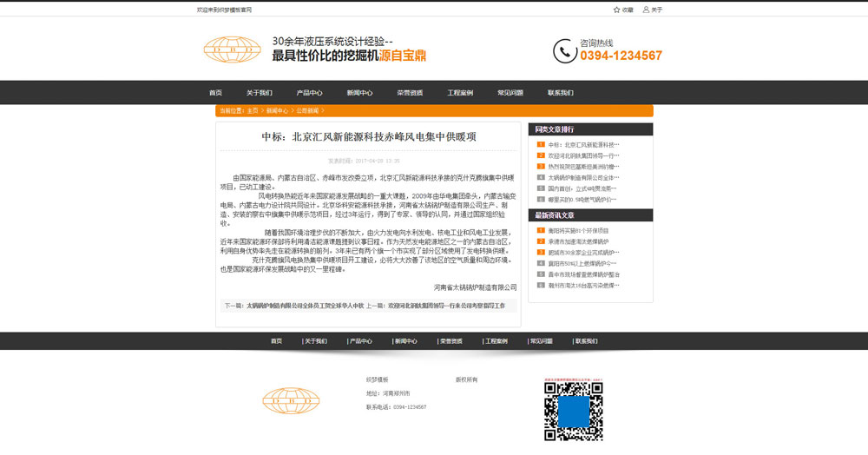Click the slogan 最具性价比的挖掘机源自宝鼎
Screen dimensions: 868x455
click(349, 56)
